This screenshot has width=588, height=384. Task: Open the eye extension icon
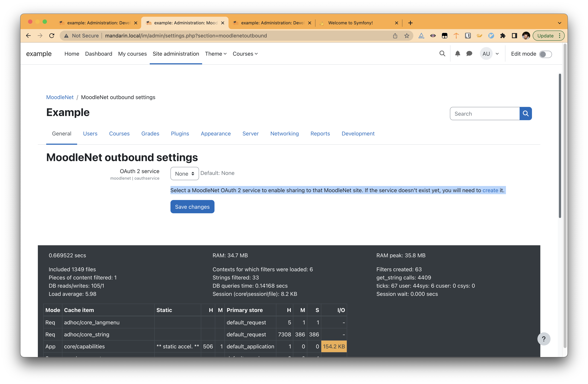pos(433,36)
